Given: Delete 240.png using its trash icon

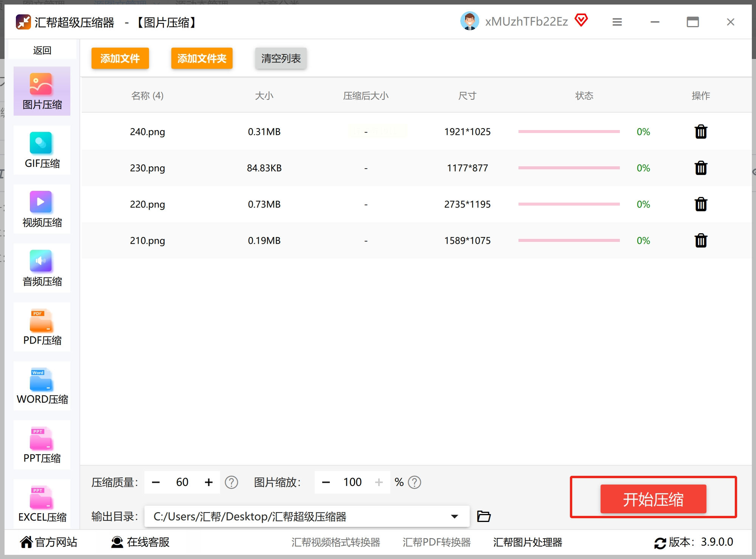Looking at the screenshot, I should click(700, 132).
